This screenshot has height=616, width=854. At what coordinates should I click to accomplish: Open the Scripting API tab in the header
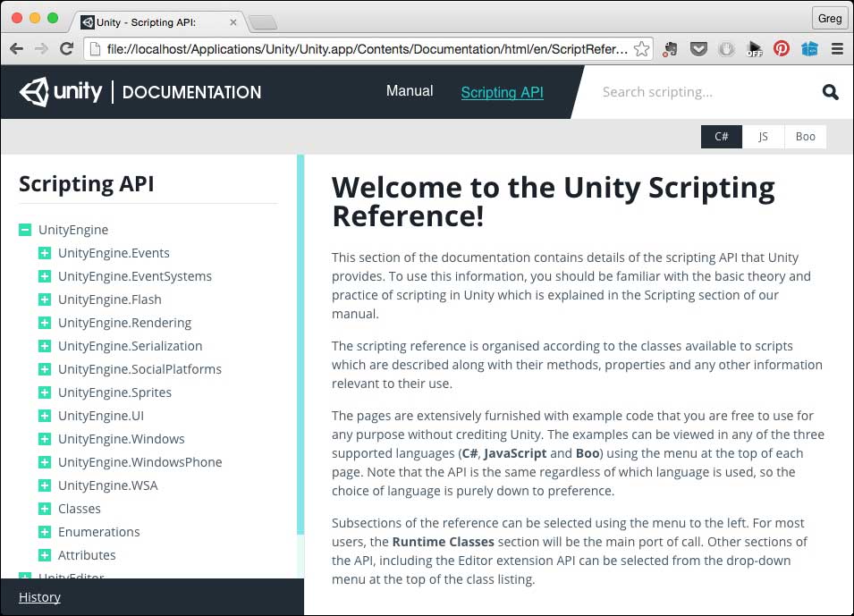[x=503, y=93]
